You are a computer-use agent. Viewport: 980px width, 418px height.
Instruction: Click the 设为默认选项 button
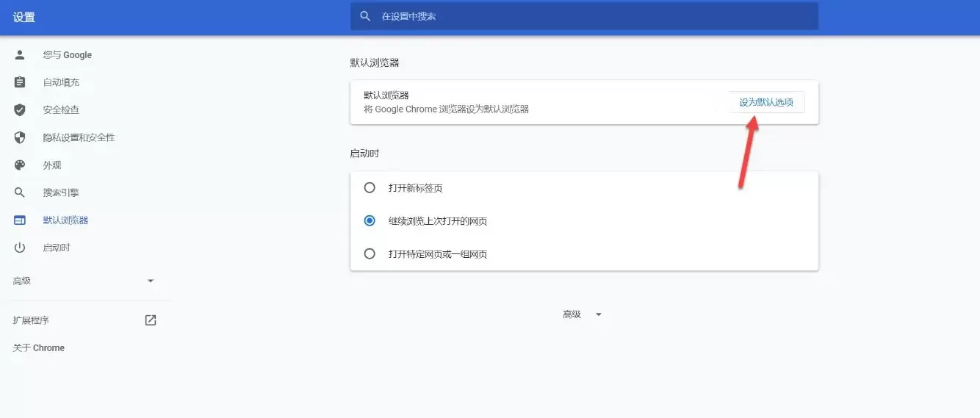(x=766, y=102)
